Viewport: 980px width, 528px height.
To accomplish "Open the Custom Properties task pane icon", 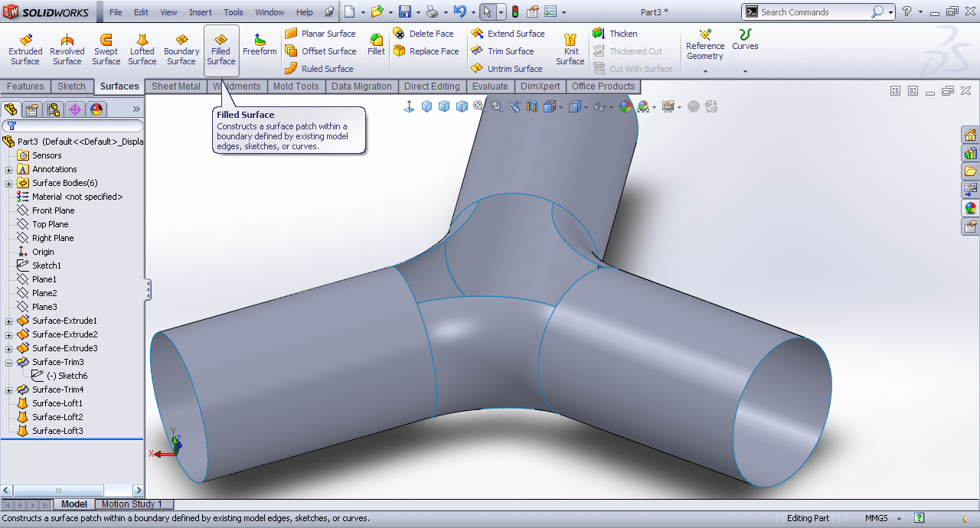I will (x=970, y=227).
